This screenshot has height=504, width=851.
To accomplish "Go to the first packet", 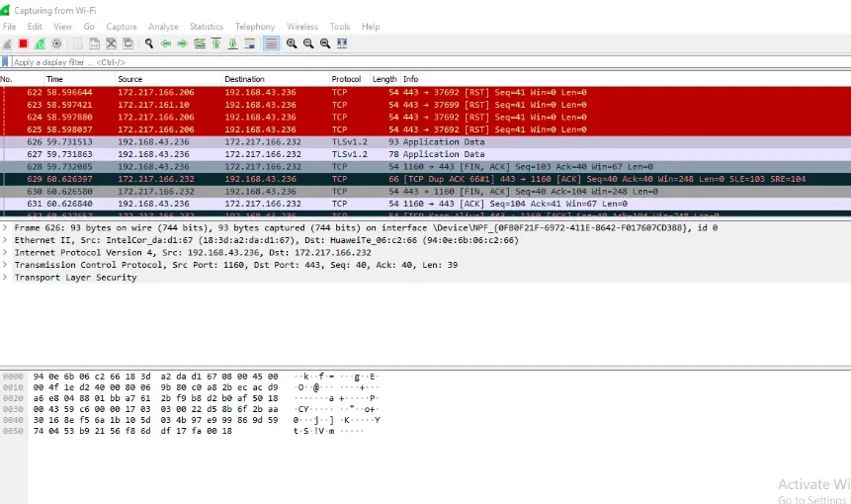I will pyautogui.click(x=216, y=43).
